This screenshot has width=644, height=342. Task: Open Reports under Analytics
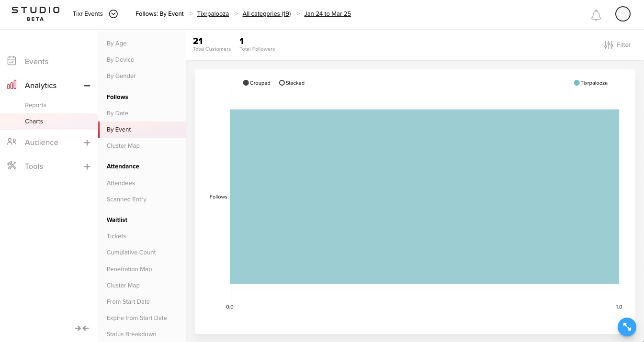(x=35, y=105)
